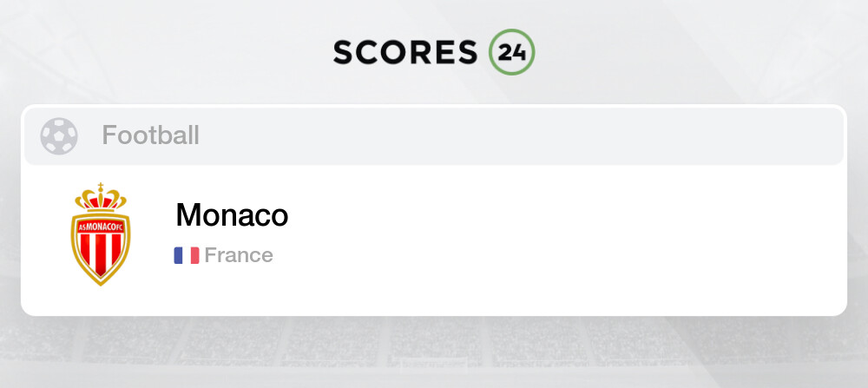Click the stadium background below the card
Image resolution: width=868 pixels, height=388 pixels.
434,352
